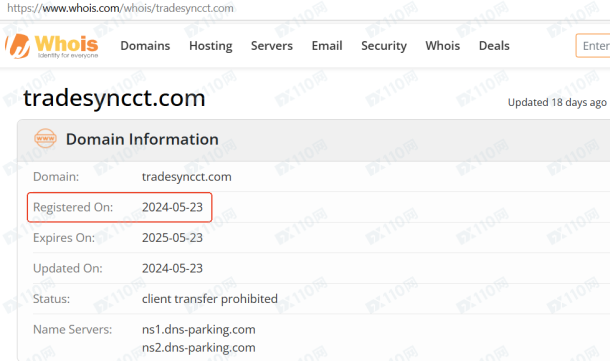Click the tradesyncct.com page heading
This screenshot has height=361, width=610.
[x=114, y=98]
